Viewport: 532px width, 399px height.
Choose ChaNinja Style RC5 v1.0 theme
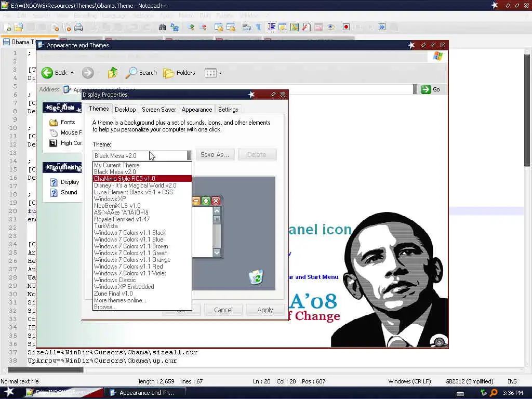tap(142, 179)
